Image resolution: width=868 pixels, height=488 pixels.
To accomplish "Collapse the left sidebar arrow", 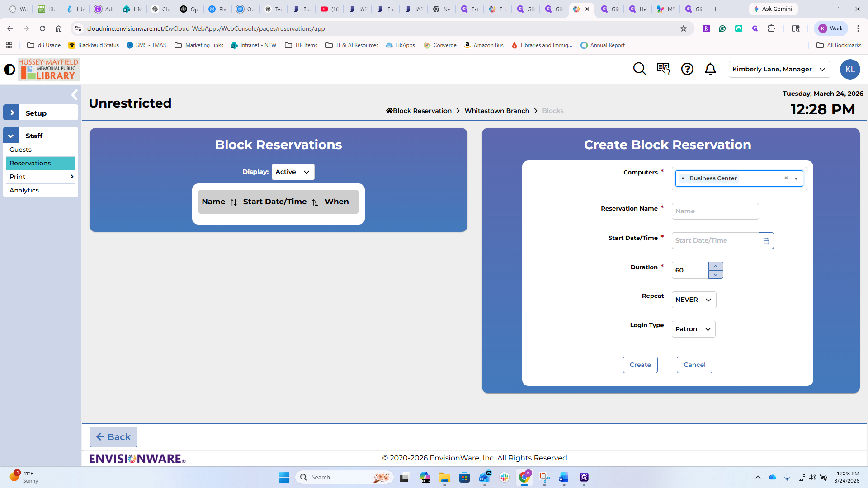I will click(x=75, y=95).
